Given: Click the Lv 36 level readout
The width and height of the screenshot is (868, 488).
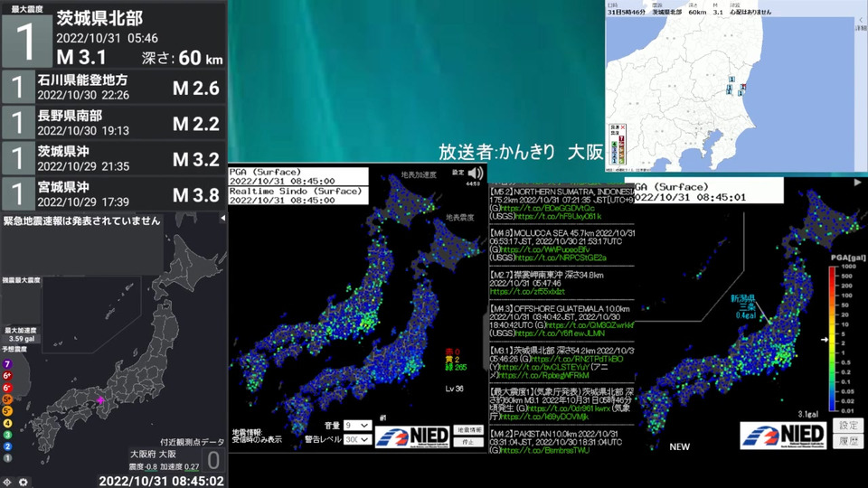Looking at the screenshot, I should point(455,389).
